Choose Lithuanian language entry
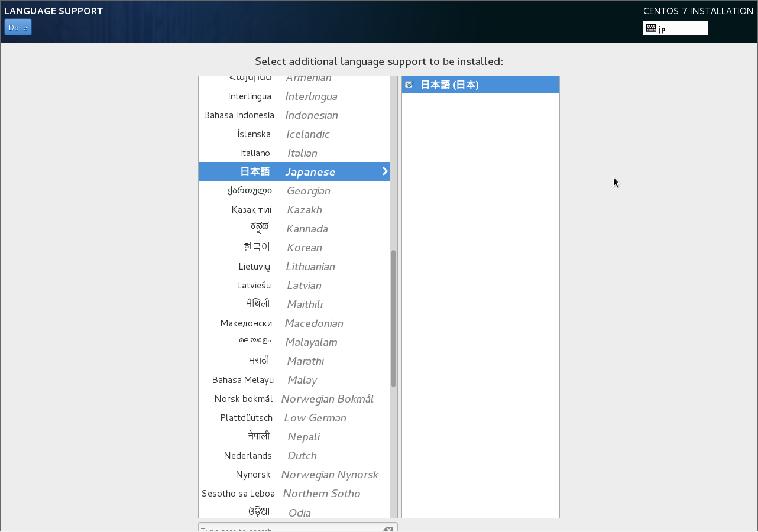 click(294, 267)
